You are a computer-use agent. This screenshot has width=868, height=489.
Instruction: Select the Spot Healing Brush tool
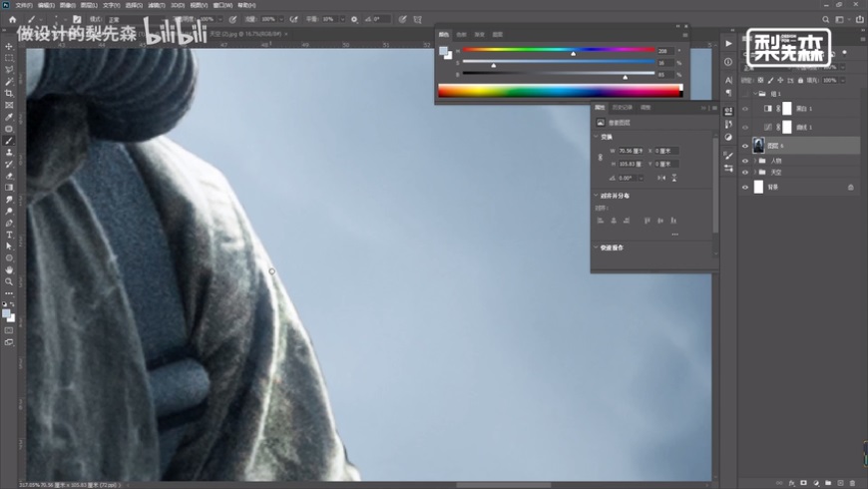click(9, 129)
